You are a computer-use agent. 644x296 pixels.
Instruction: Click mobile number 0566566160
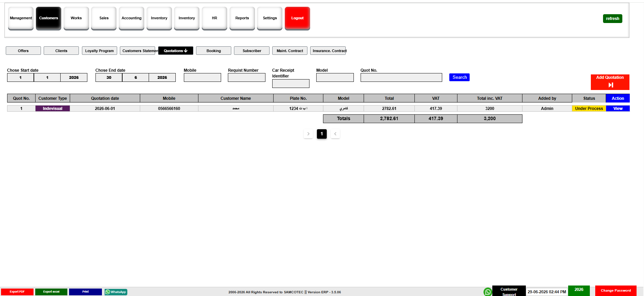pos(169,109)
